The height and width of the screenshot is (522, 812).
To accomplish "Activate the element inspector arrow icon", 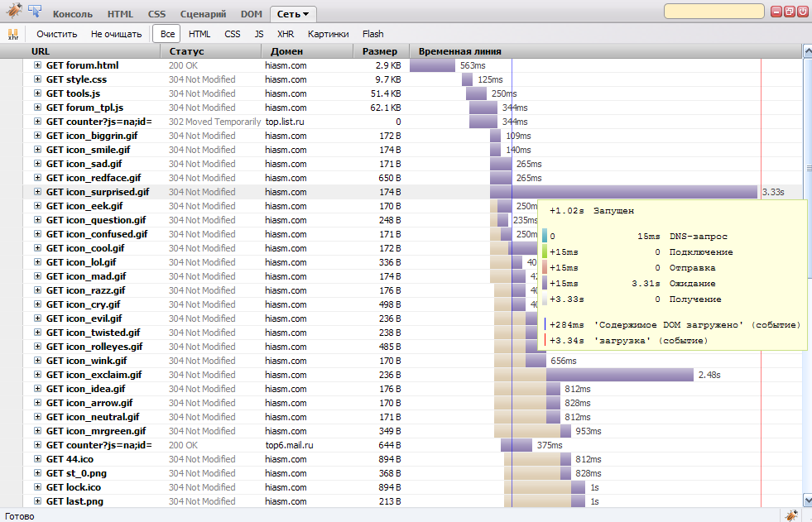I will (36, 12).
